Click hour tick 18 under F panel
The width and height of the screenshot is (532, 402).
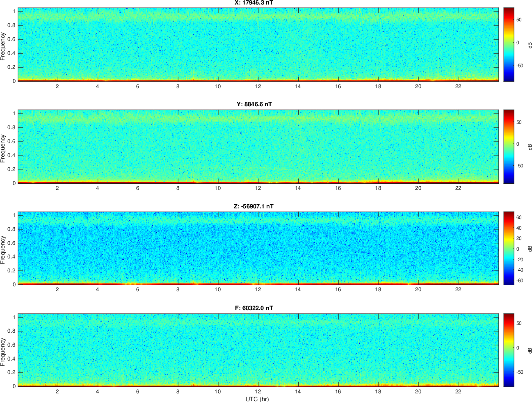pos(378,391)
